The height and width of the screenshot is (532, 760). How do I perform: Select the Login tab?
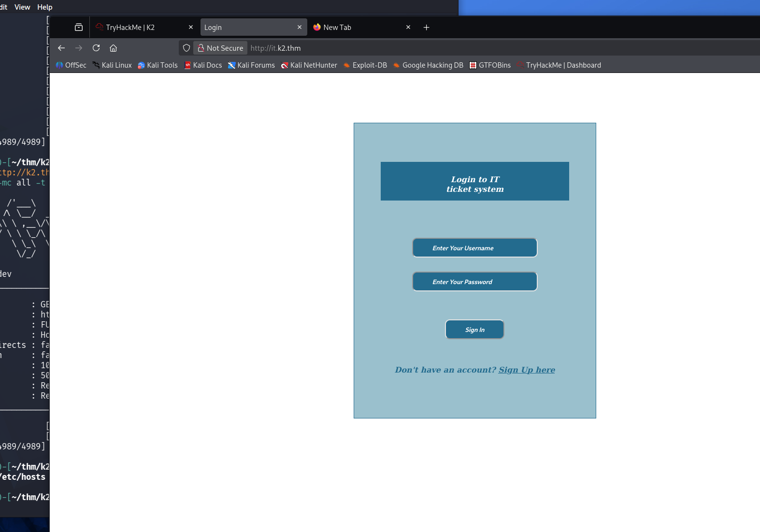254,28
